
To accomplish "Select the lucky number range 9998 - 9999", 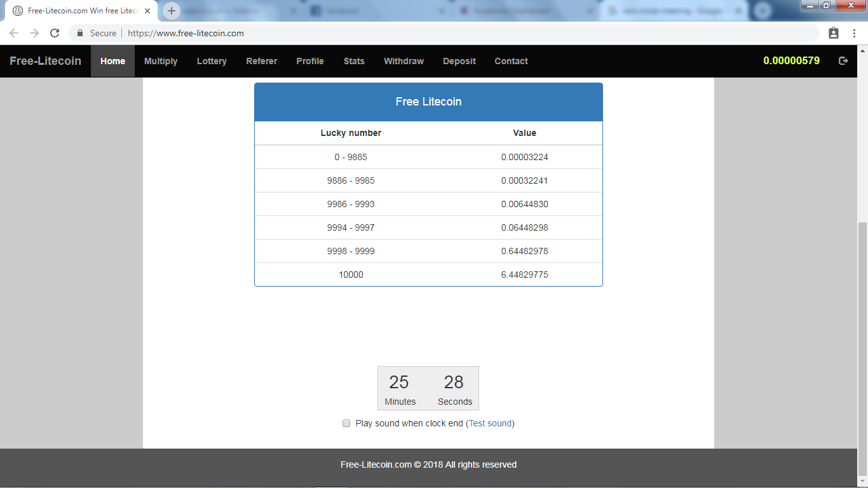I will coord(351,251).
